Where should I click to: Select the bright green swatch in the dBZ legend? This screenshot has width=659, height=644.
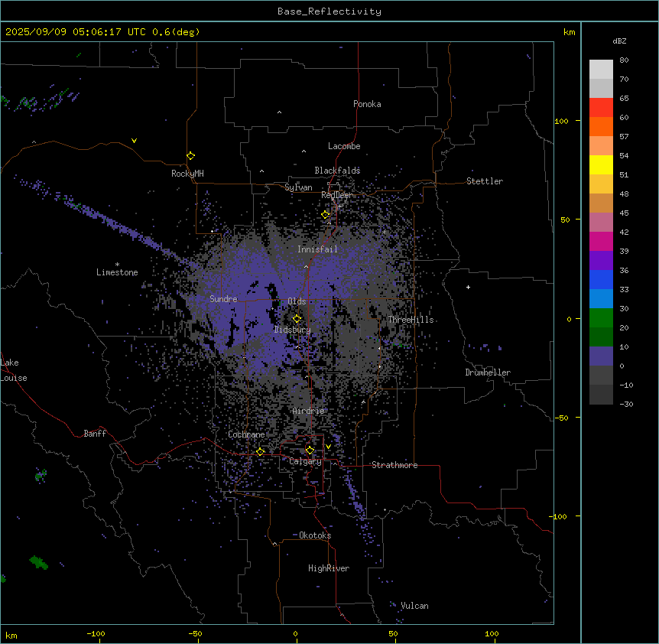click(601, 318)
